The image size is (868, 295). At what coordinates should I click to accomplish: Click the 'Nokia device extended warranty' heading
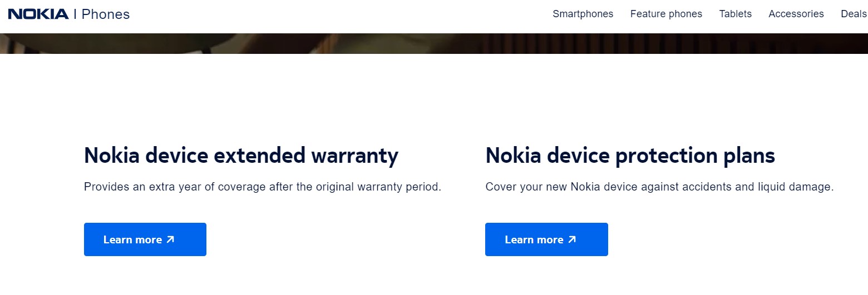(x=241, y=156)
